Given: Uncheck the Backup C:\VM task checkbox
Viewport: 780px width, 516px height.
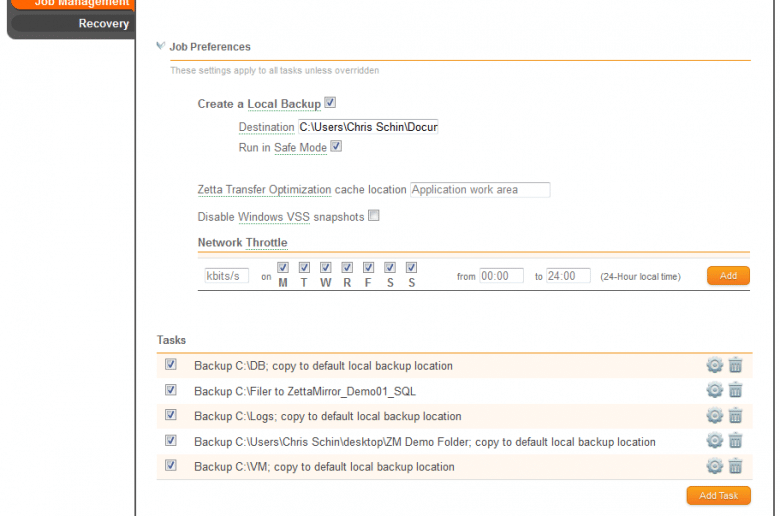Looking at the screenshot, I should click(171, 465).
